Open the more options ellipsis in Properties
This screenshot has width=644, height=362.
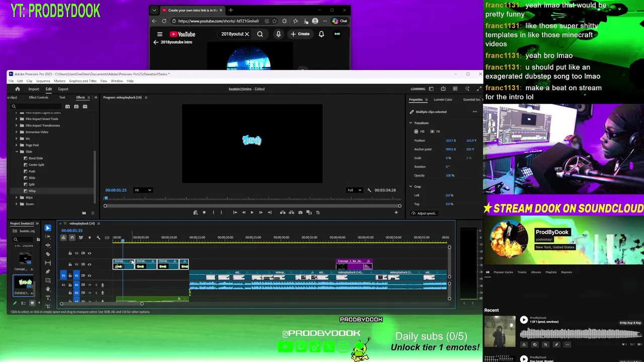point(475,112)
